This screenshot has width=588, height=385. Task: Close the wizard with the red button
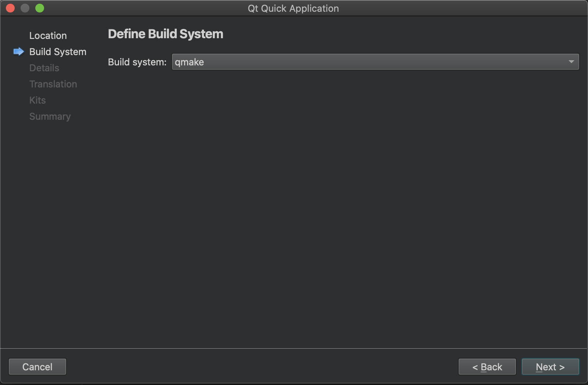coord(10,8)
